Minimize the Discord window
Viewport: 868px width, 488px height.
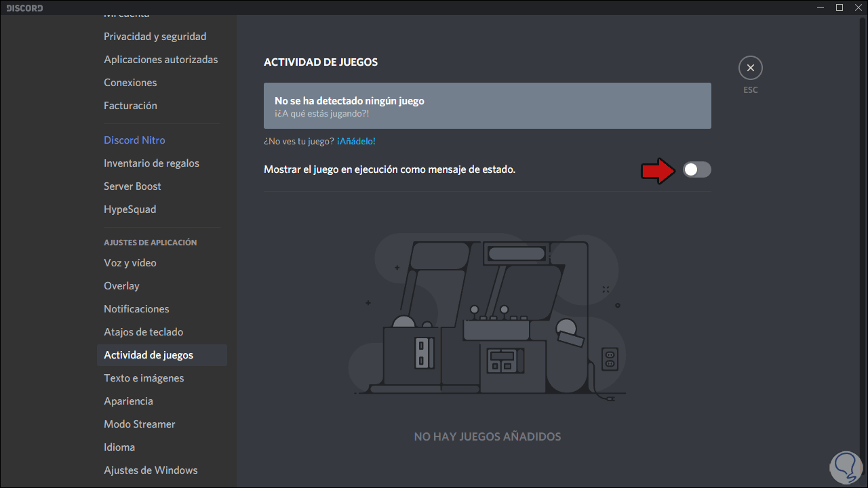point(819,7)
